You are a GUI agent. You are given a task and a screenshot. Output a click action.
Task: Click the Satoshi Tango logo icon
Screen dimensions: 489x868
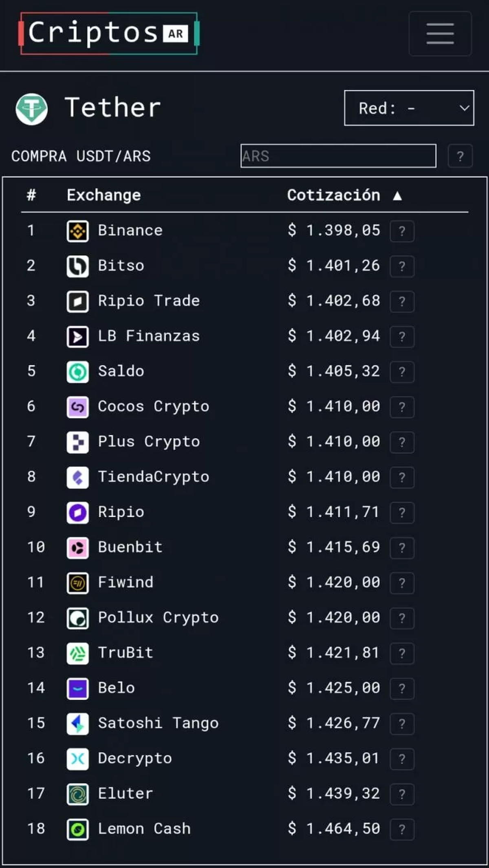[77, 724]
